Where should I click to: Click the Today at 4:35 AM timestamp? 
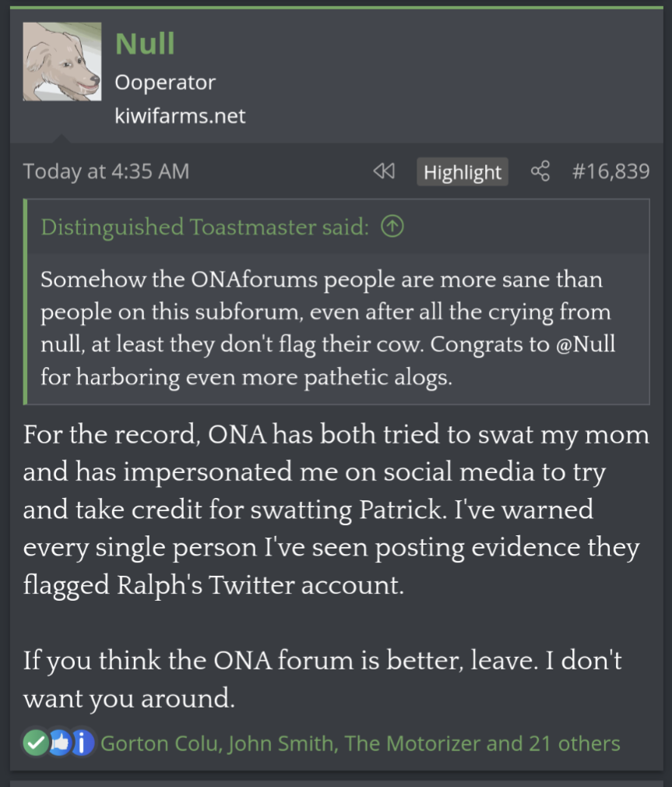pyautogui.click(x=107, y=171)
